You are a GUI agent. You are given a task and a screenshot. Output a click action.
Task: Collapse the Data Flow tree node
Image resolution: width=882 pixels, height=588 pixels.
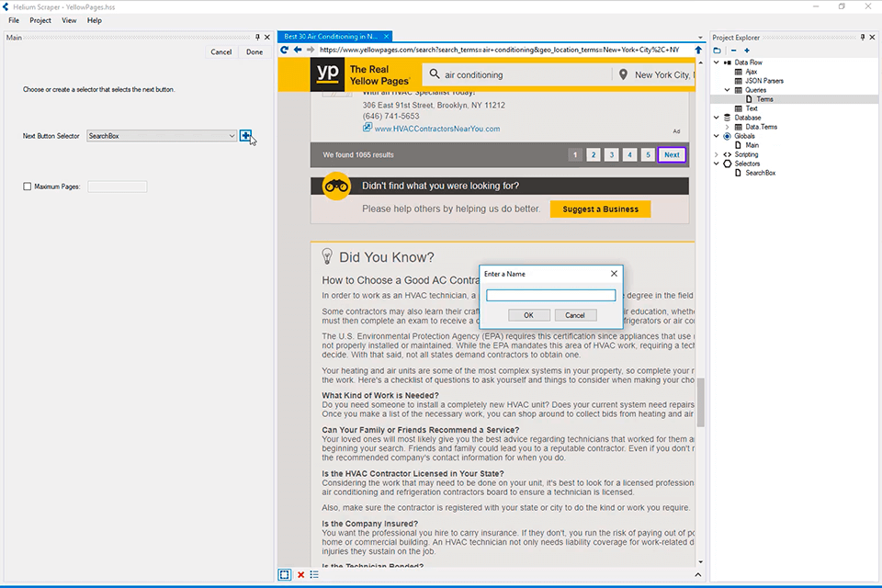click(x=716, y=62)
